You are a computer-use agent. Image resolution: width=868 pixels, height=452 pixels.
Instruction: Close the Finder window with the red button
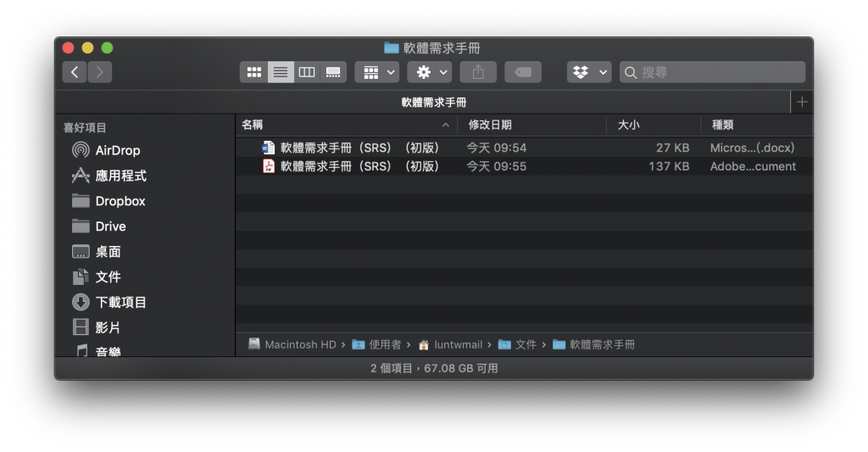(x=68, y=48)
